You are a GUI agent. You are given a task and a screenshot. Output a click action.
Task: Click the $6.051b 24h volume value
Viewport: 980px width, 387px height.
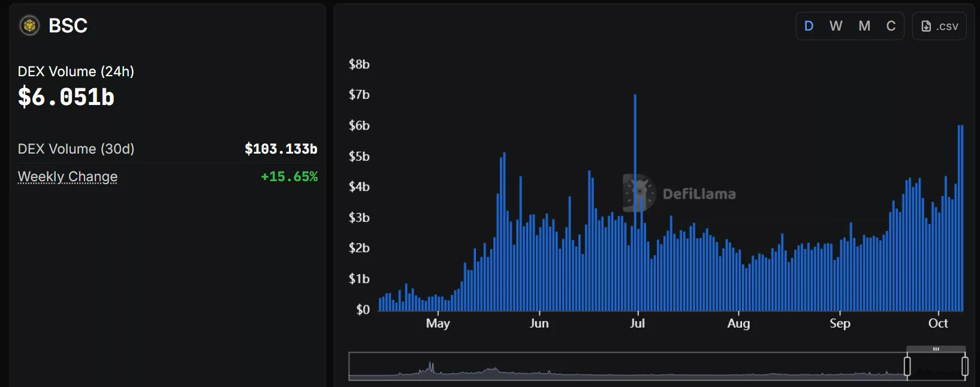pyautogui.click(x=66, y=97)
